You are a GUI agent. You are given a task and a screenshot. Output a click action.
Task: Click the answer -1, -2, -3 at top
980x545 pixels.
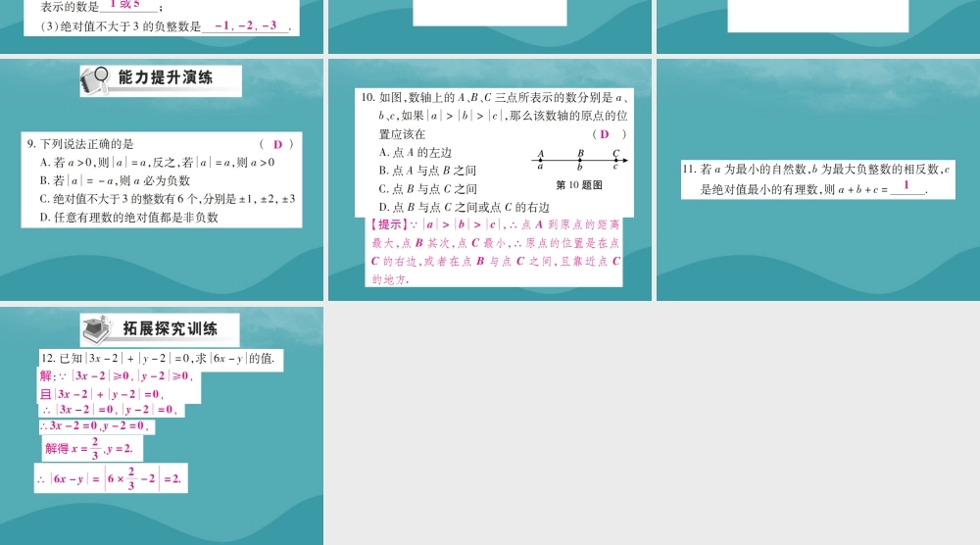(245, 25)
